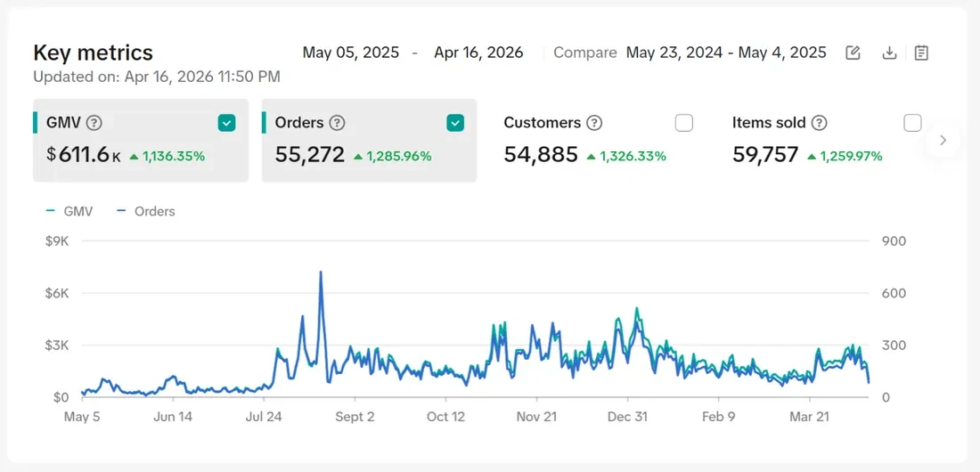Click the Oct 12 axis label

point(445,417)
